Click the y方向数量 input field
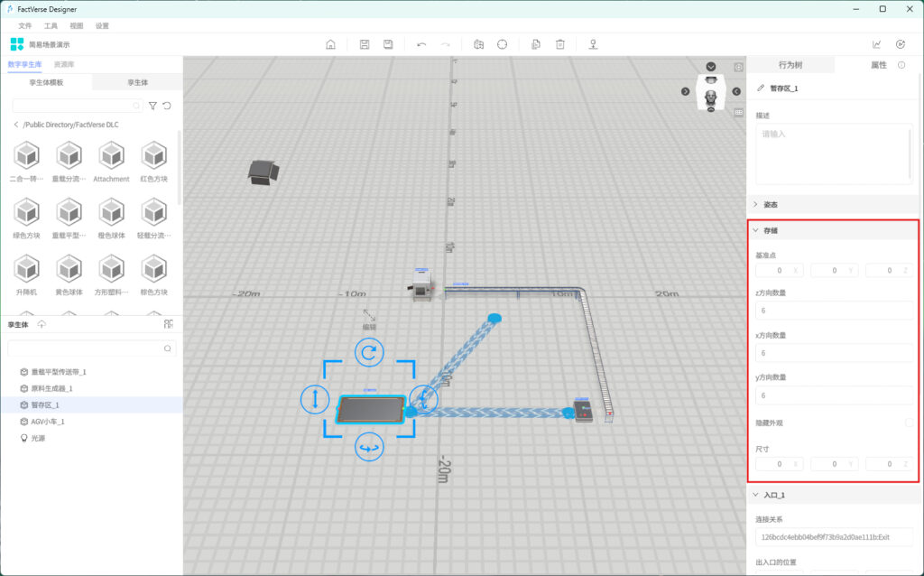Screen dimensions: 924x576 pos(834,395)
